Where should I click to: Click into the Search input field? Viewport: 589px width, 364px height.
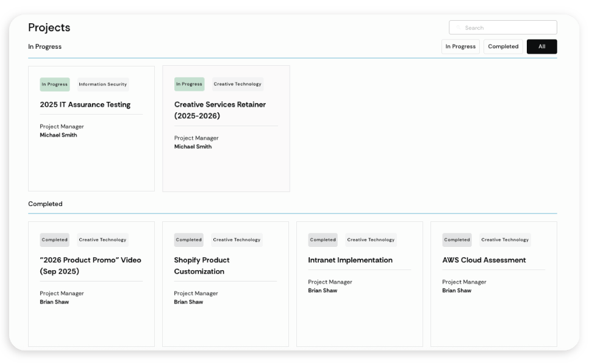pos(507,27)
